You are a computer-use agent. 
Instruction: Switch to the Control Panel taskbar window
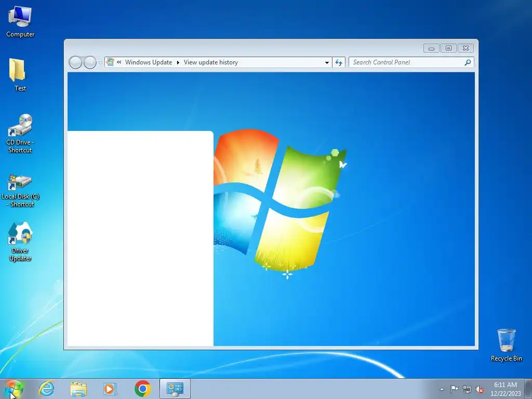tap(175, 389)
